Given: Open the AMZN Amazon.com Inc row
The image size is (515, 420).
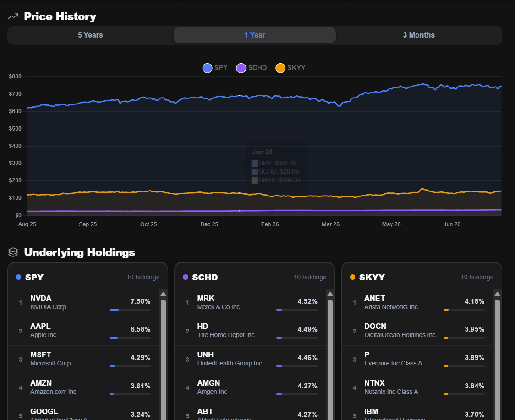Looking at the screenshot, I should click(x=83, y=388).
